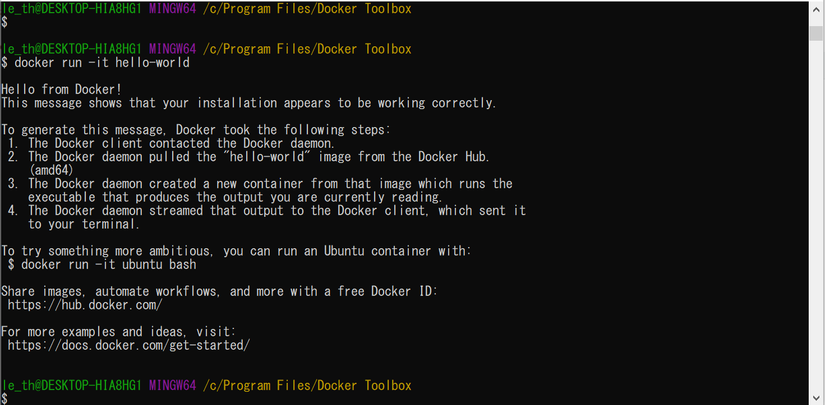Click the Docker Toolbox path in the top prompt

pos(306,8)
